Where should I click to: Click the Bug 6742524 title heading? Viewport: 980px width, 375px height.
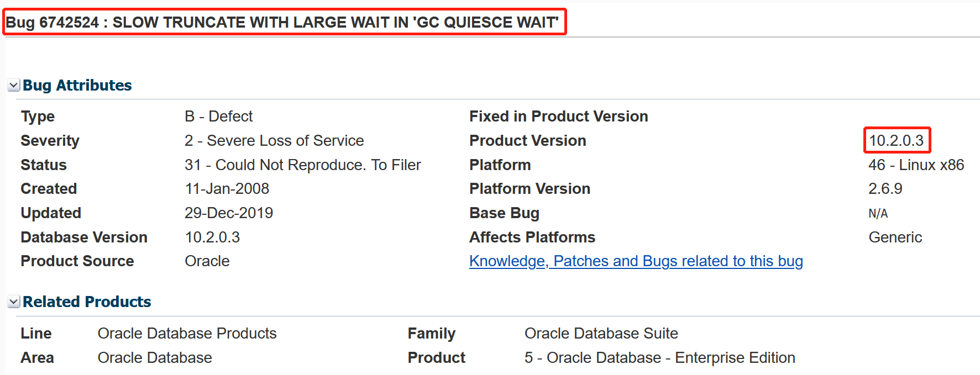point(282,23)
